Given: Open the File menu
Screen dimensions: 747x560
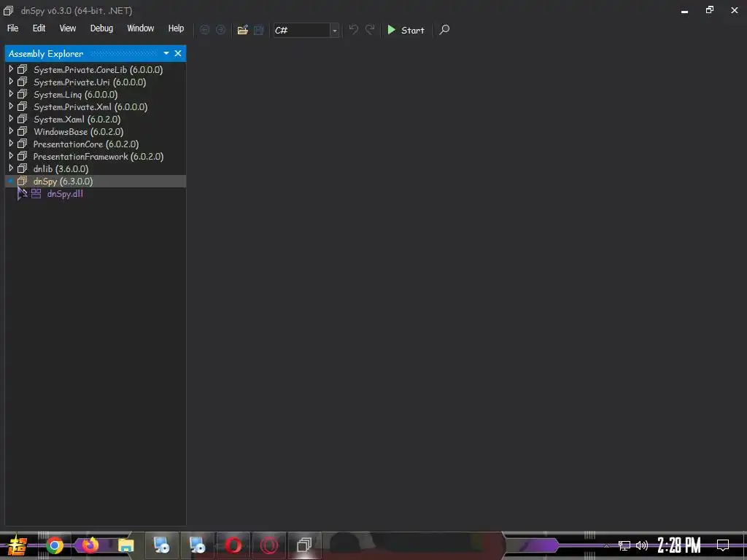Looking at the screenshot, I should point(12,28).
